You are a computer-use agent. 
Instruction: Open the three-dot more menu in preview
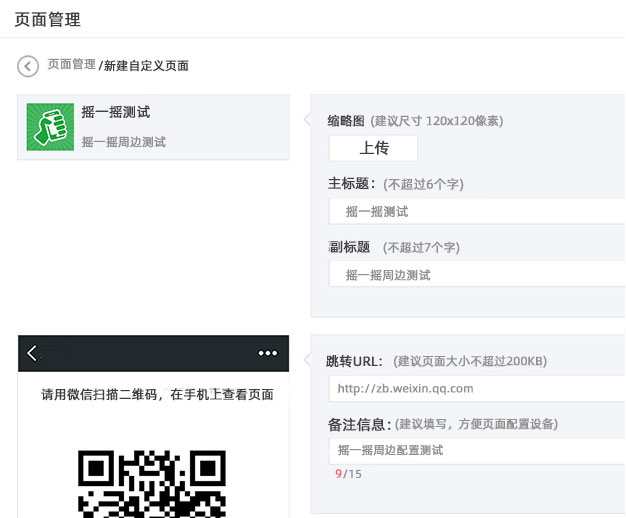coord(267,353)
